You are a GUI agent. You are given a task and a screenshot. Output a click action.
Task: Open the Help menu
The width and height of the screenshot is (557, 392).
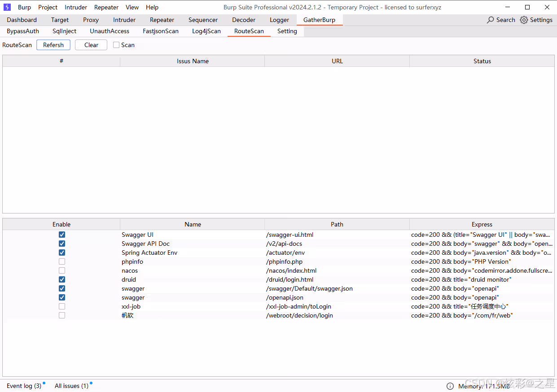tap(152, 7)
